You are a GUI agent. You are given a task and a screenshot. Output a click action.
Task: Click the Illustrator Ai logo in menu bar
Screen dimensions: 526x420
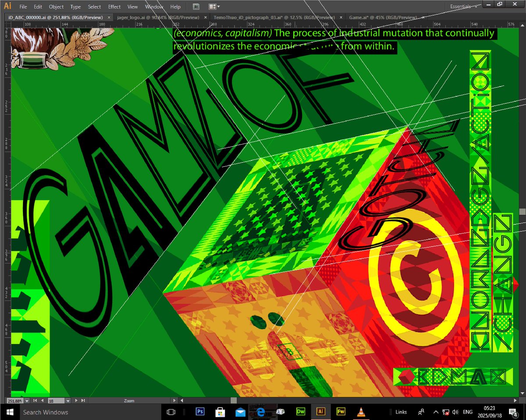(x=7, y=6)
